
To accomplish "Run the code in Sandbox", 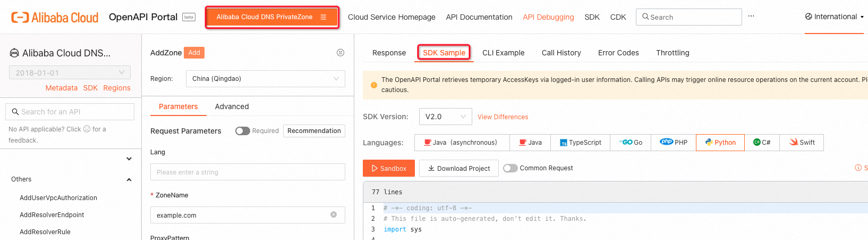I will point(388,168).
